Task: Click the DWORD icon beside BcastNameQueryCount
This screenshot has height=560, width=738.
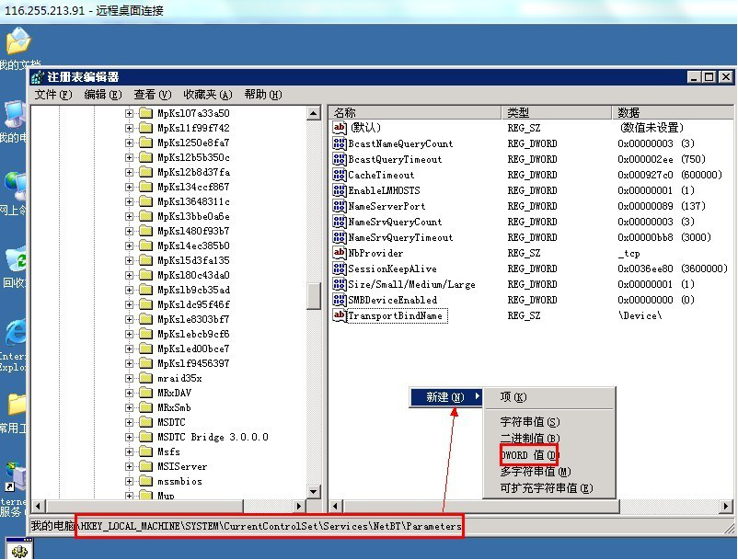Action: click(339, 143)
